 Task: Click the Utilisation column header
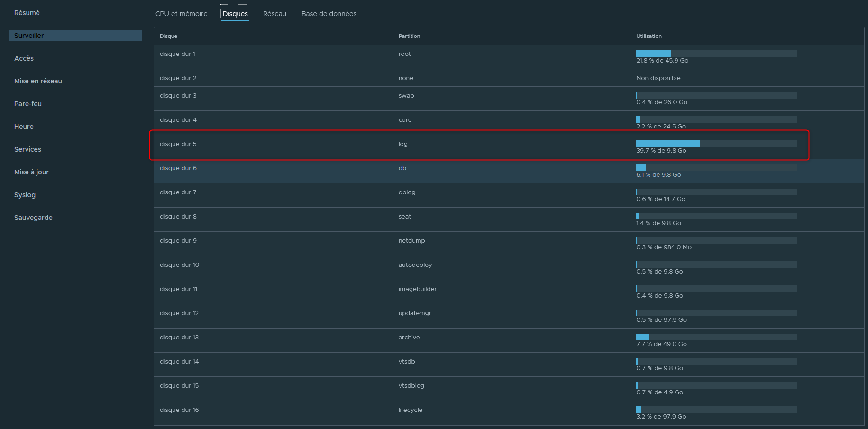(x=649, y=36)
